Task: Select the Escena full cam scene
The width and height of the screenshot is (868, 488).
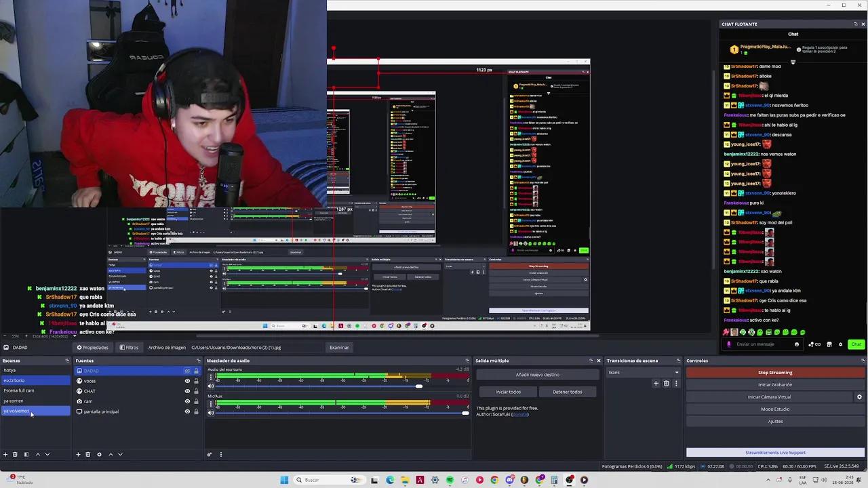Action: pos(35,391)
